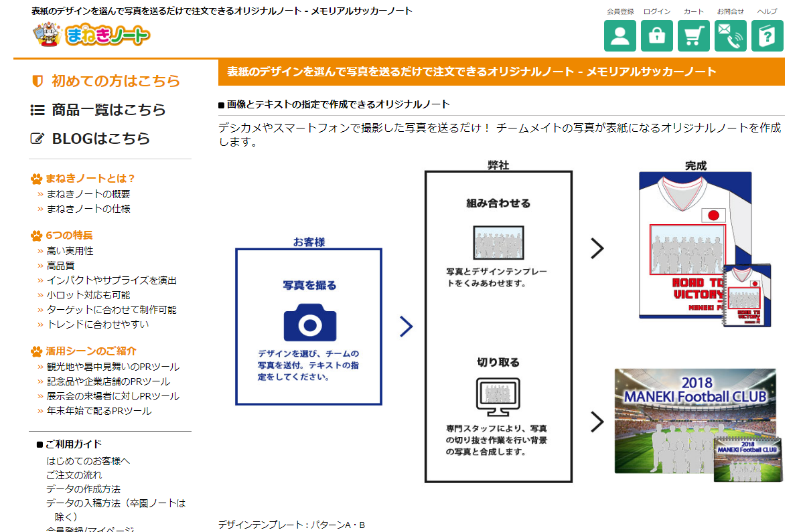Open ターゲットに合わせて制作可能 link
Screen dimensions: 803x532
[x=112, y=309]
